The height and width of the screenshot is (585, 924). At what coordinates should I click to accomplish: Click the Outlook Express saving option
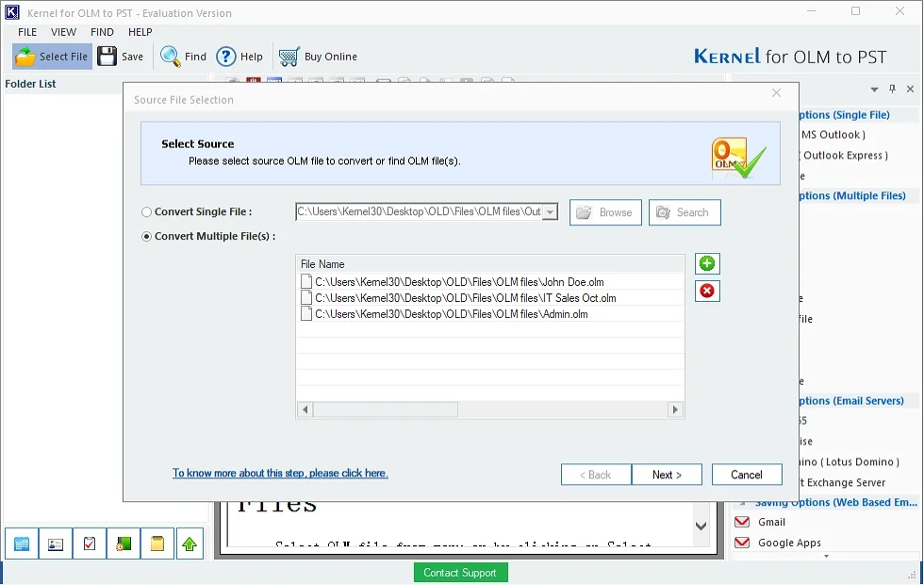(x=843, y=155)
